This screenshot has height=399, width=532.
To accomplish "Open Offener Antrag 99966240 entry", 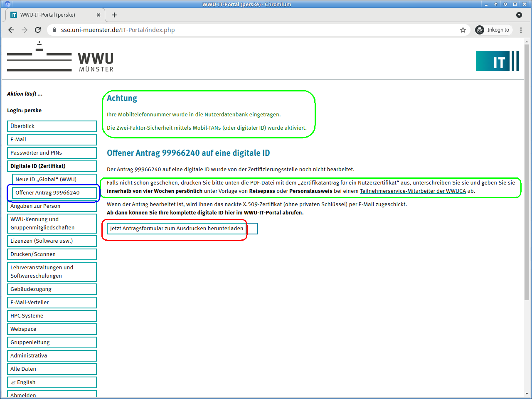I will click(54, 193).
